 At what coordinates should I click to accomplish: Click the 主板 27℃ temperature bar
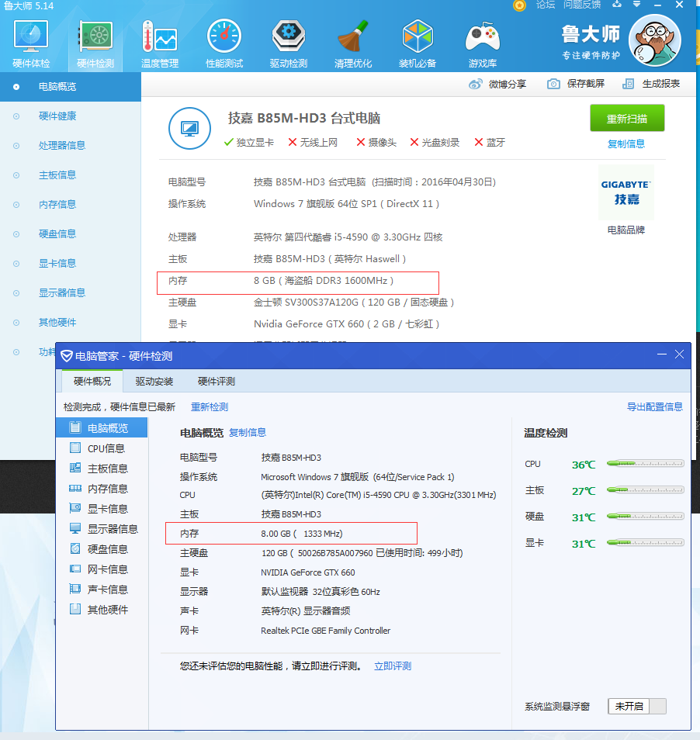pyautogui.click(x=645, y=490)
